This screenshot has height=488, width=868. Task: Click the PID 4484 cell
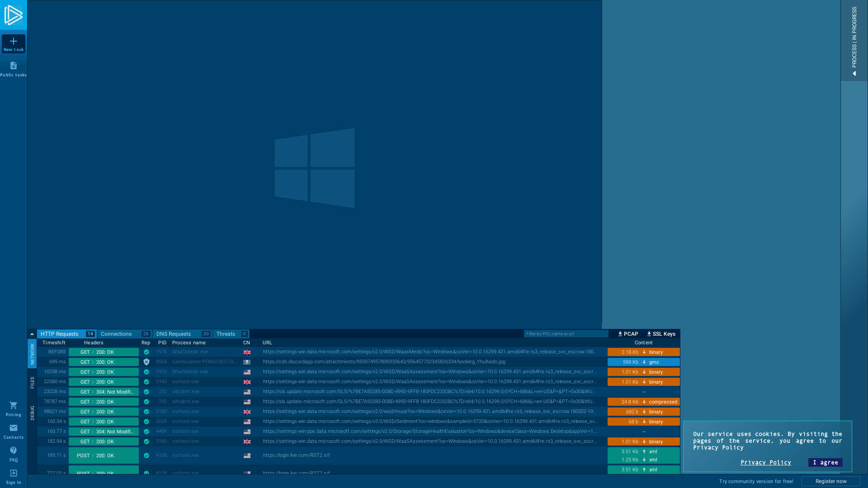[161, 432]
